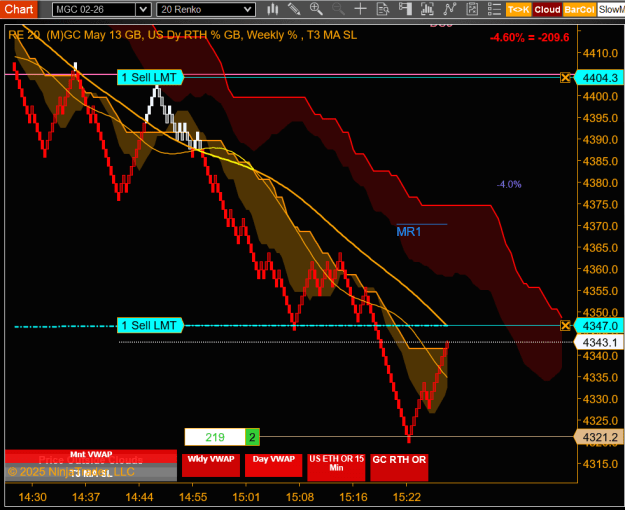The image size is (625, 510).
Task: Toggle the BarCol bar coloring button
Action: [579, 10]
